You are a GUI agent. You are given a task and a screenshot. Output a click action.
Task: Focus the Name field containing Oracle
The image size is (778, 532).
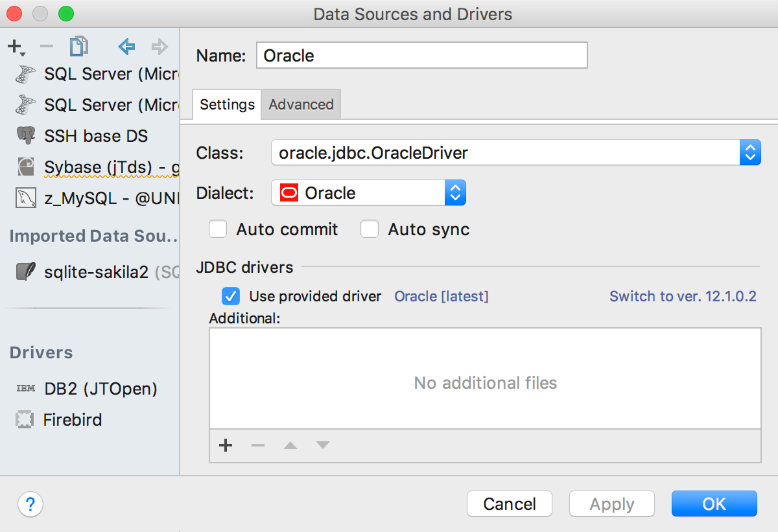pyautogui.click(x=422, y=56)
